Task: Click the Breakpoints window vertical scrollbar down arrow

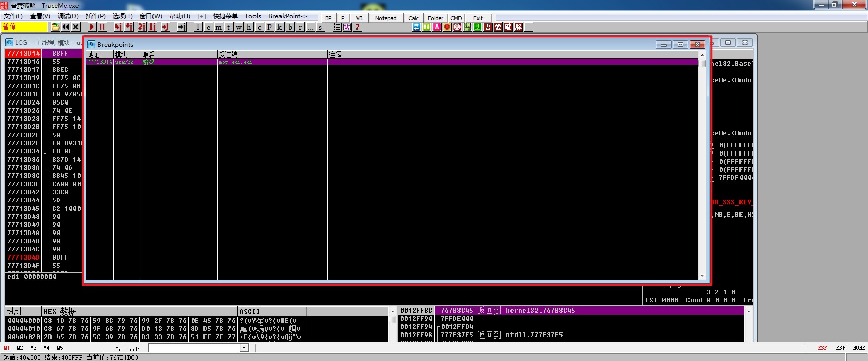Action: click(x=702, y=276)
